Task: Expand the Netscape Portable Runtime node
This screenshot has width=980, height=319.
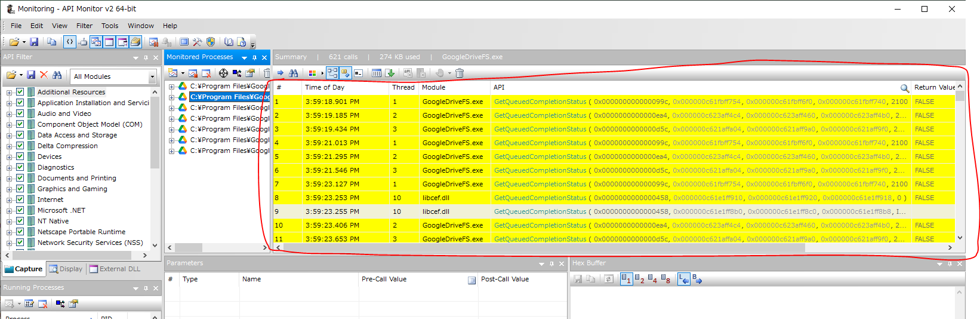Action: pyautogui.click(x=9, y=232)
